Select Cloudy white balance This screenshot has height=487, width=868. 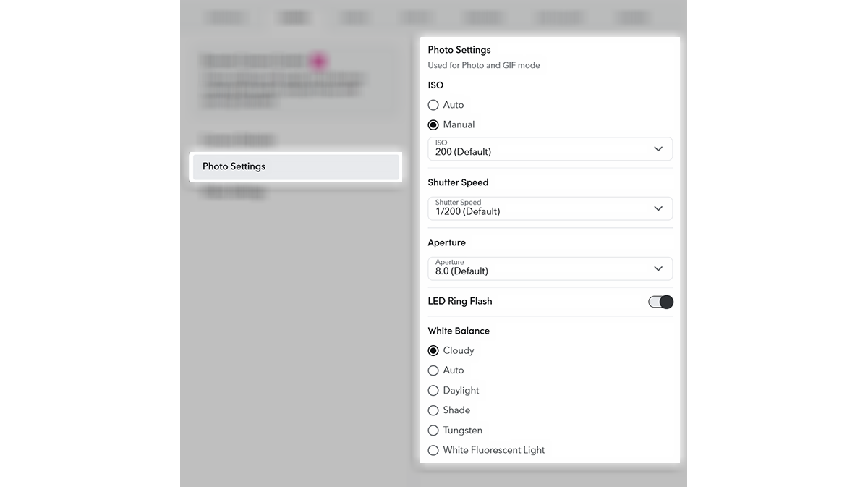point(433,350)
